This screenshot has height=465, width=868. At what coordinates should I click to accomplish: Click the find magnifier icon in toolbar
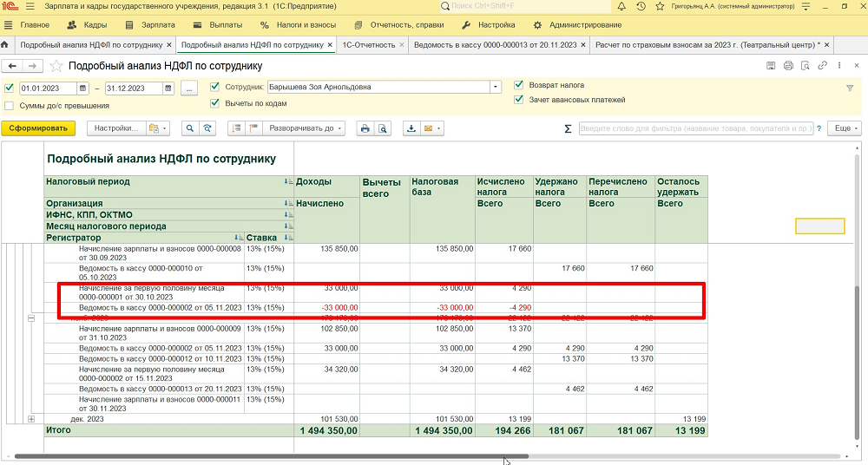(x=188, y=128)
